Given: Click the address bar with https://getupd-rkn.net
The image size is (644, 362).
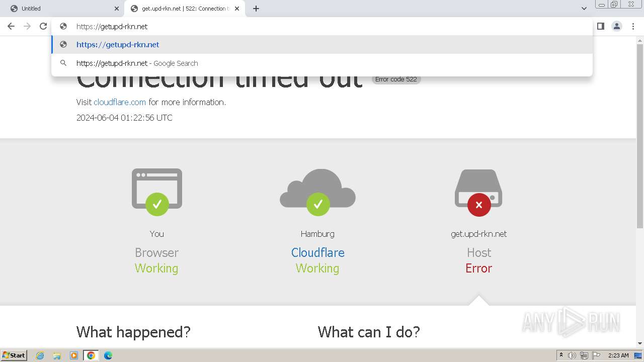Looking at the screenshot, I should (x=322, y=26).
